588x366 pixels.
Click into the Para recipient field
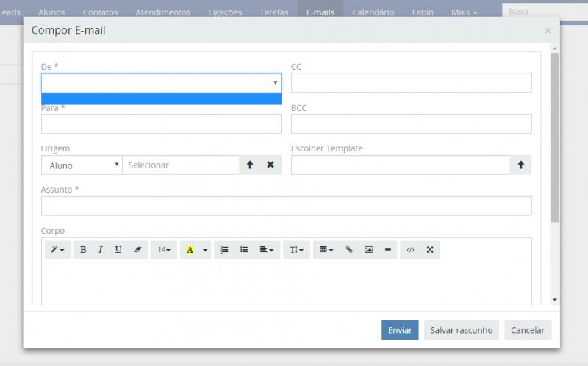pos(161,123)
